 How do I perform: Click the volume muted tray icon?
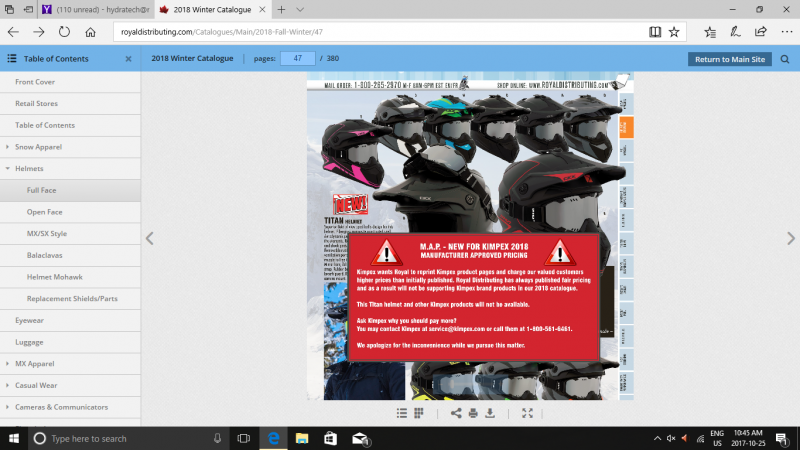(671, 438)
